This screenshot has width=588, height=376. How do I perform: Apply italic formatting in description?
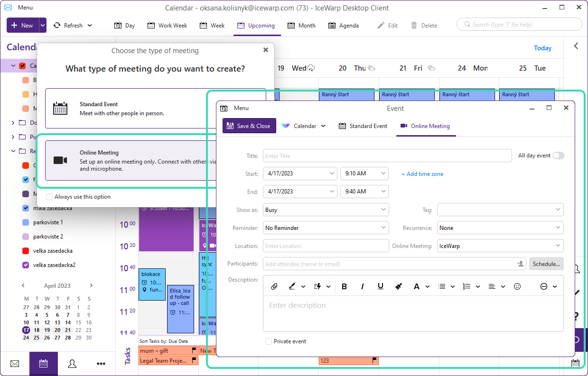point(363,286)
